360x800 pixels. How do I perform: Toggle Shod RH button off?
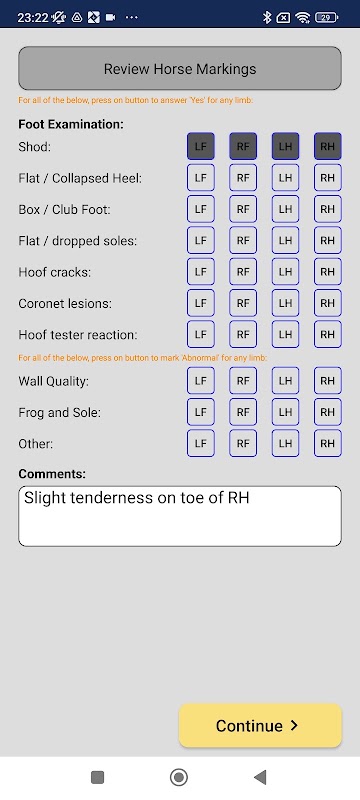tap(327, 146)
